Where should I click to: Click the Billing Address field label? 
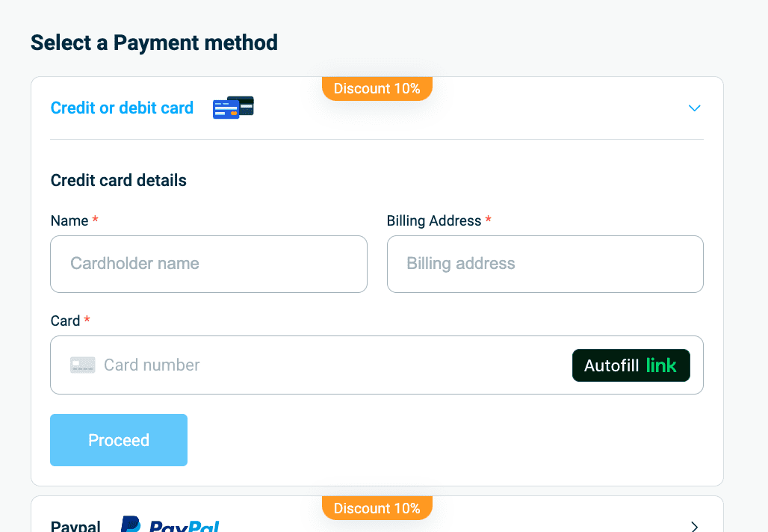pyautogui.click(x=434, y=221)
